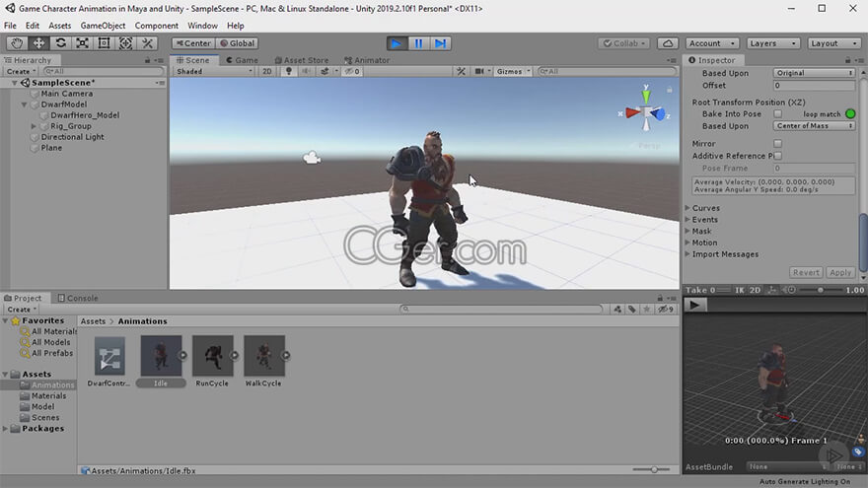Lock the Inspector panel
Image resolution: width=868 pixels, height=488 pixels.
[847, 60]
